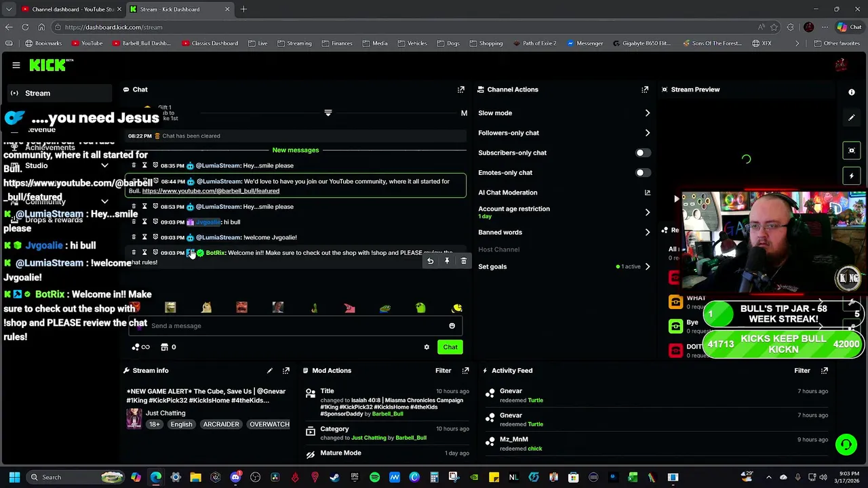Pop out the Mod Actions panel
The width and height of the screenshot is (868, 488).
point(465,371)
